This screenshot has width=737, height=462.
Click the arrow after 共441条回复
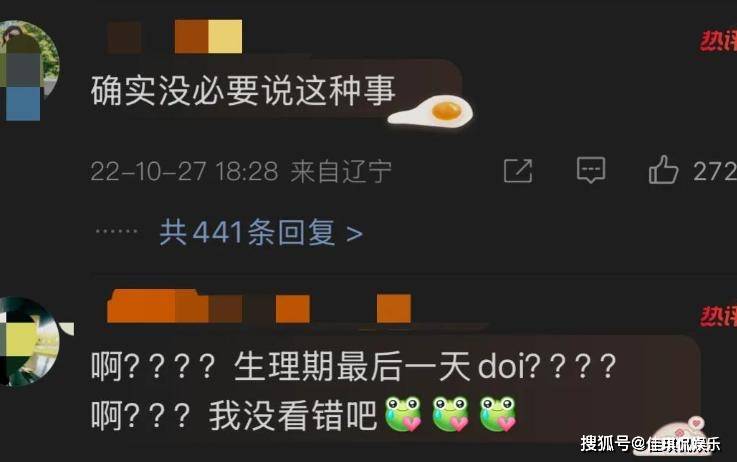pos(354,234)
